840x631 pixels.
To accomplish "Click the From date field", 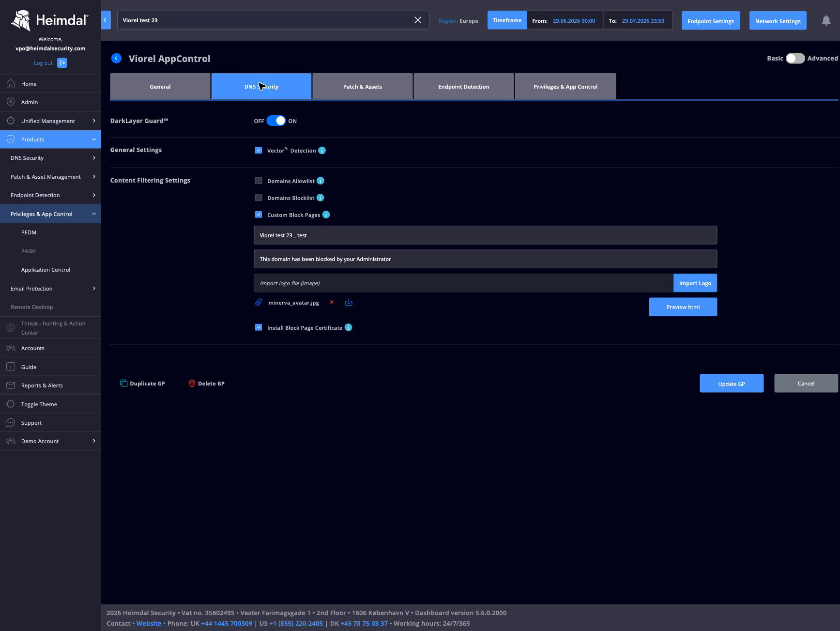I will point(574,21).
